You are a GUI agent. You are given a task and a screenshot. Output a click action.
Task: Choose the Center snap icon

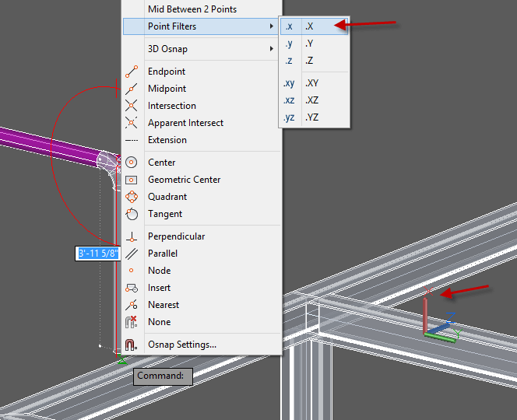pos(132,163)
